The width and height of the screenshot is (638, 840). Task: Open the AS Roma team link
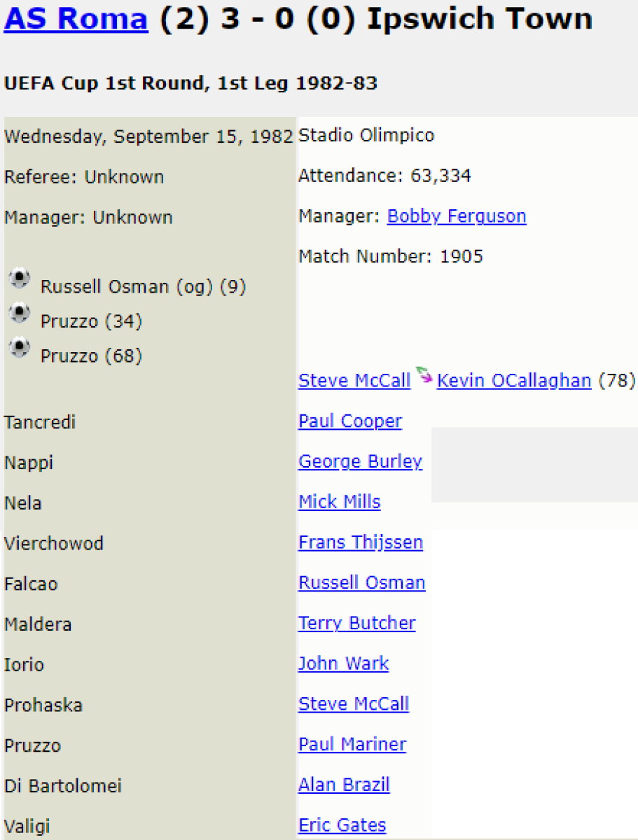76,20
